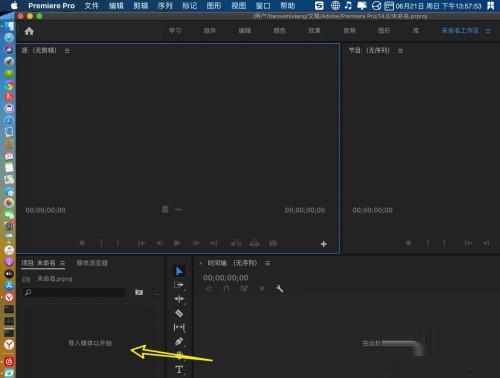Mark Out point in Source monitor
The image size is (500, 378).
(x=117, y=243)
